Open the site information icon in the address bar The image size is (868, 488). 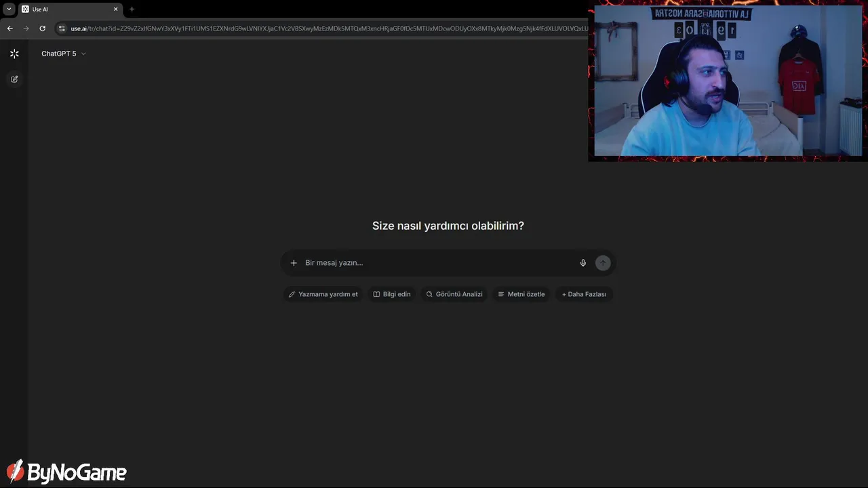pos(62,28)
